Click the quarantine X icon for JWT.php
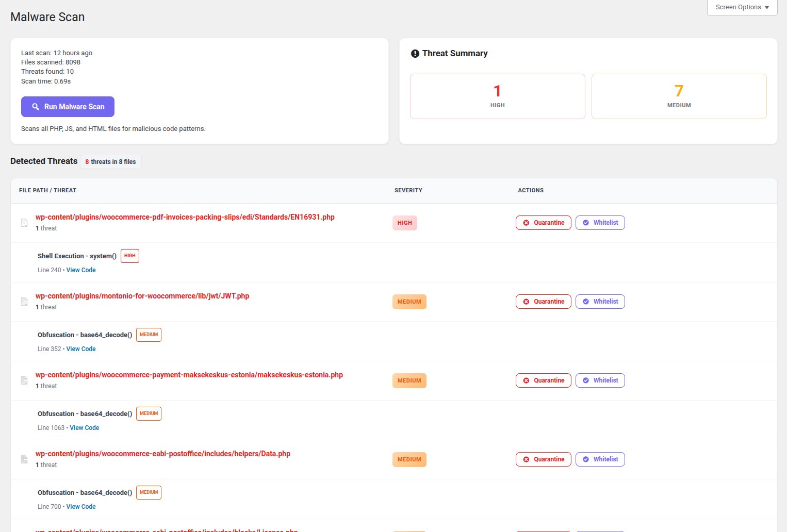This screenshot has width=787, height=532. (x=526, y=302)
